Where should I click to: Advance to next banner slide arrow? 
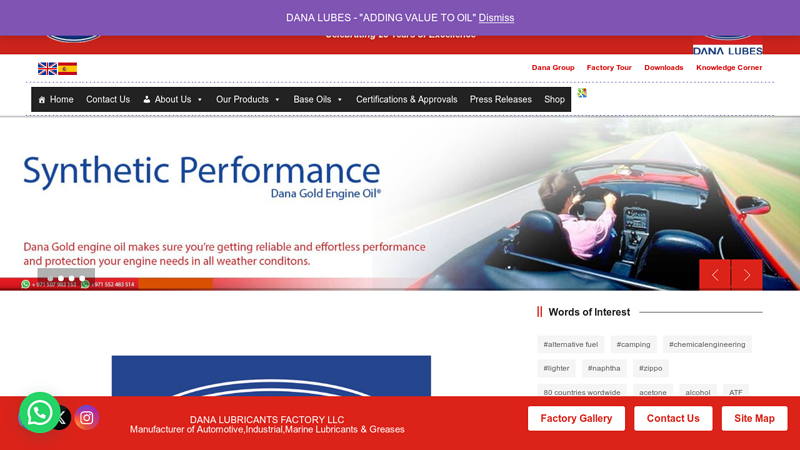747,275
